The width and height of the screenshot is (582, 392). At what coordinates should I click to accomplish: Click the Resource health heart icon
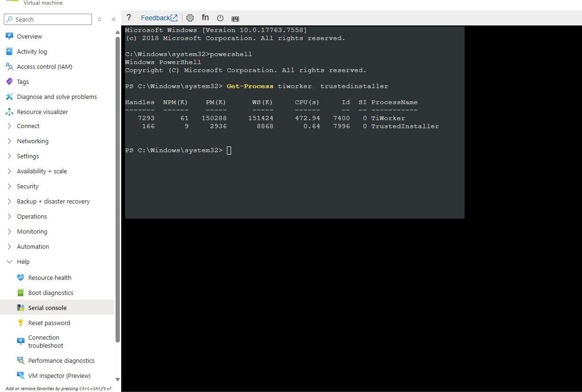point(21,278)
